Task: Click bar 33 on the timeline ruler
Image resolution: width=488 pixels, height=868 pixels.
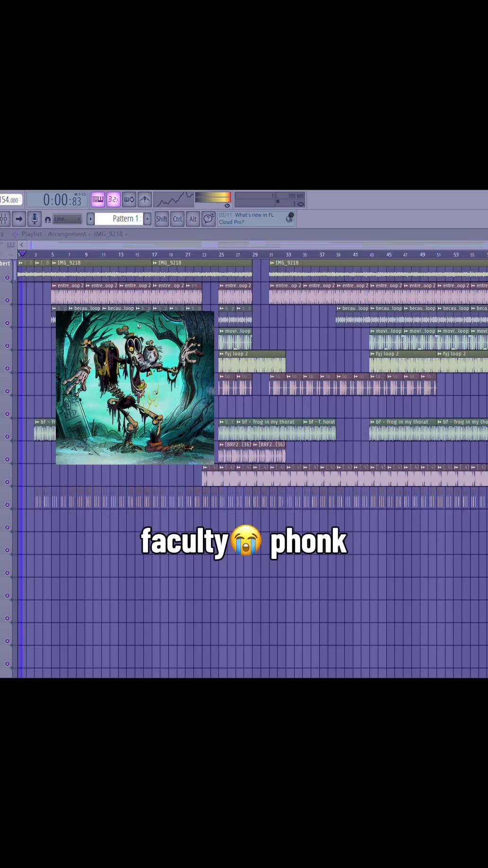Action: [x=288, y=255]
